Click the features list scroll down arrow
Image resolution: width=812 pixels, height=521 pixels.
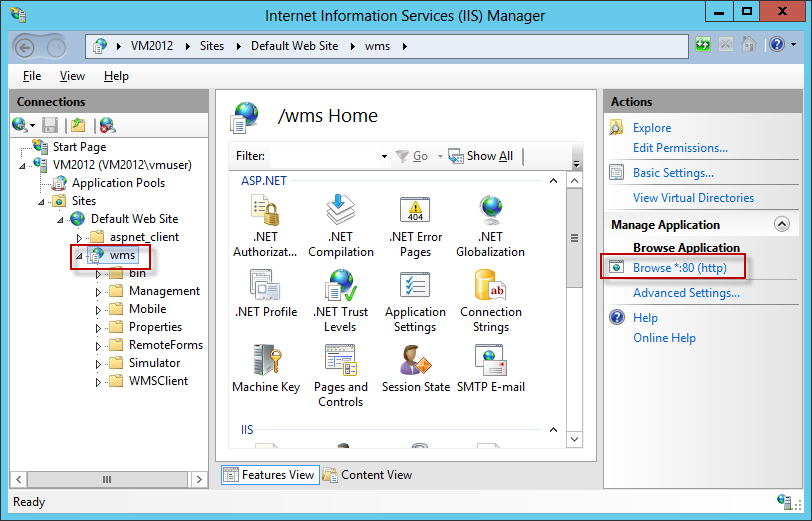click(x=574, y=439)
